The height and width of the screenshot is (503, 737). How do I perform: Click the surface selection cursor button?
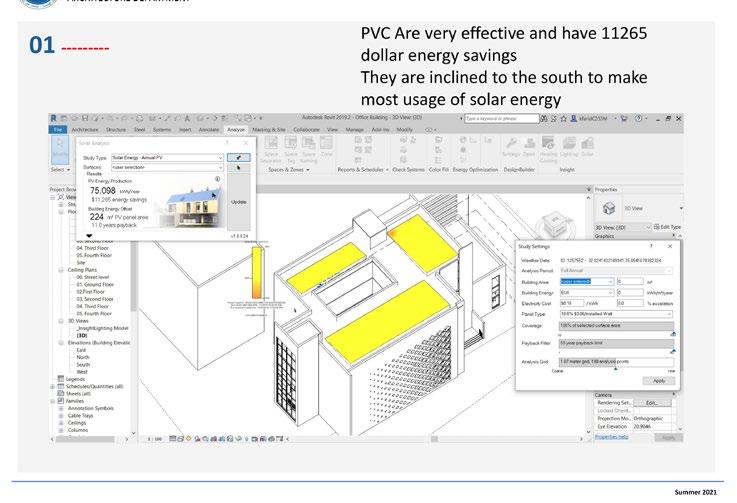point(238,168)
